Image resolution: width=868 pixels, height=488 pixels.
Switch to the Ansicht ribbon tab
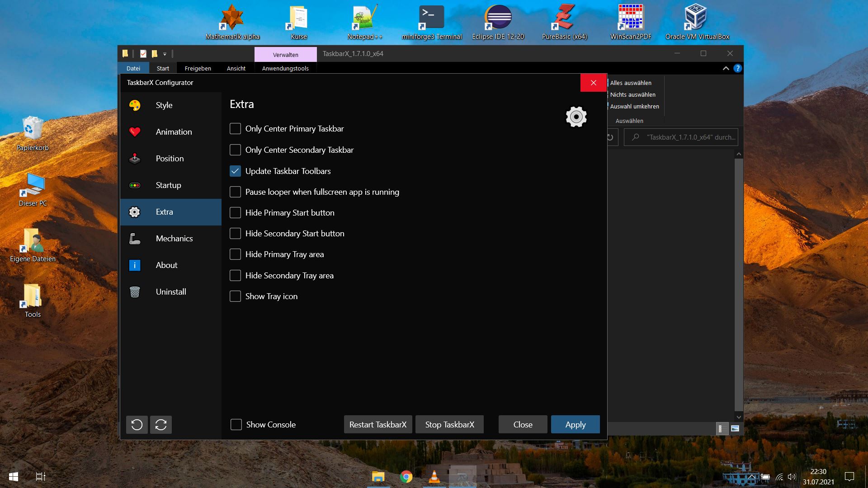[x=236, y=69]
